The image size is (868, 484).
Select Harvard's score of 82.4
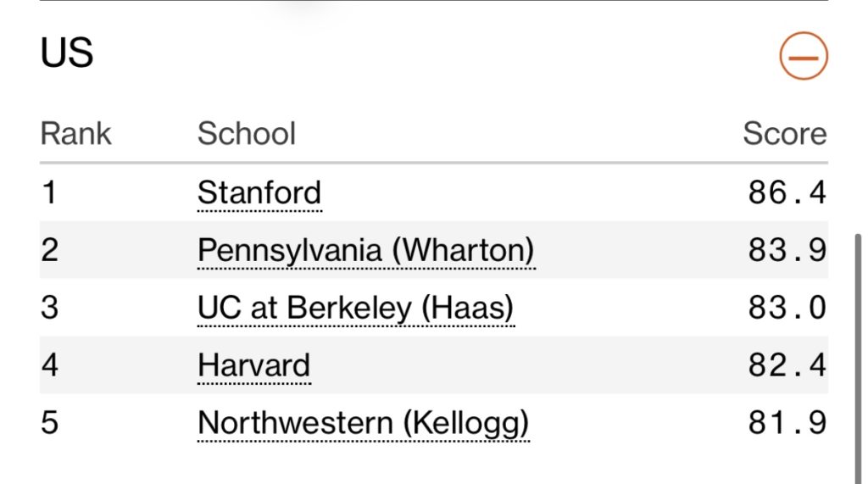tap(787, 365)
